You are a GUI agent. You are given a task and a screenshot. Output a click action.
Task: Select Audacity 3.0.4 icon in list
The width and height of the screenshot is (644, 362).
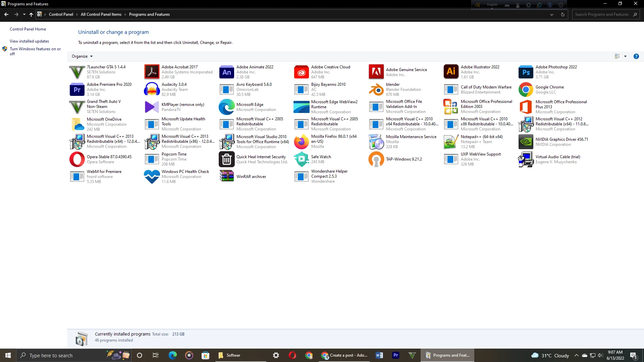pos(152,89)
